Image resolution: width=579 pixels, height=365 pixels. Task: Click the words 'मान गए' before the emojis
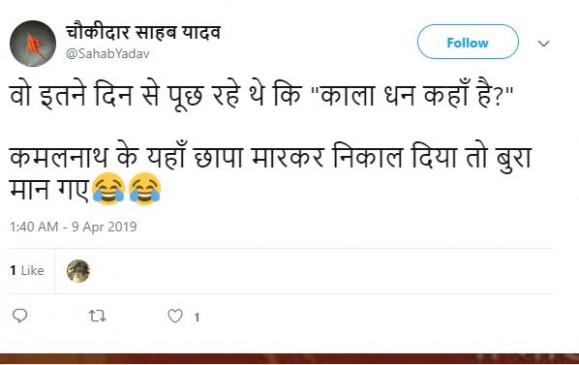(x=49, y=190)
